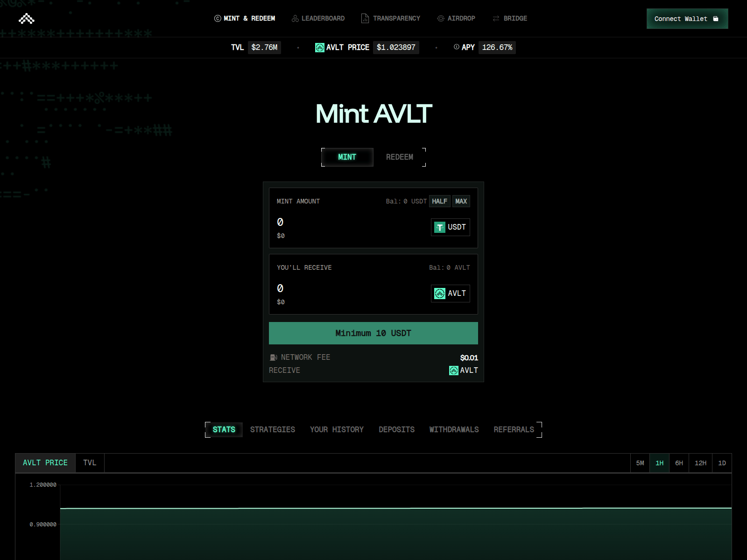This screenshot has height=560, width=747.
Task: Click the 1.200000 axis label
Action: tap(43, 485)
